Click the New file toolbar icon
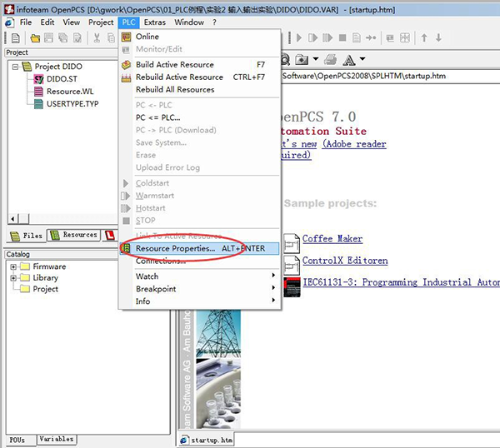 click(x=15, y=38)
